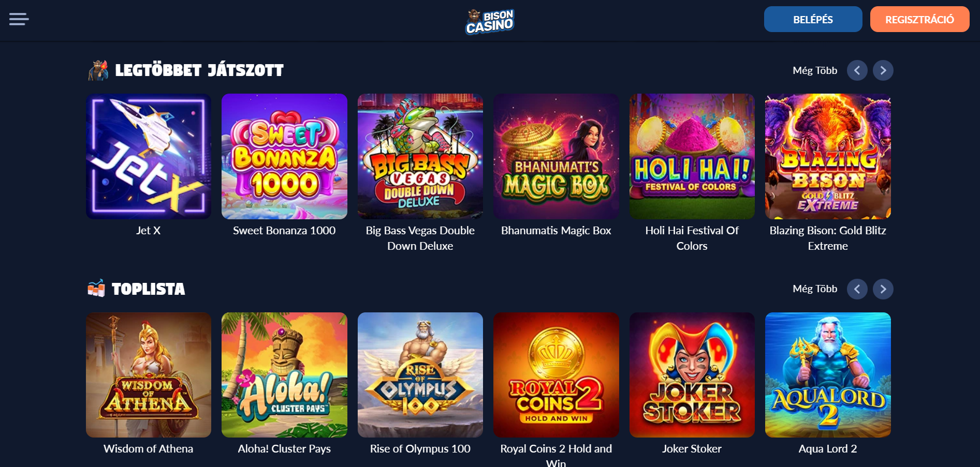Show next Legtöbbet Játszott games

tap(883, 70)
